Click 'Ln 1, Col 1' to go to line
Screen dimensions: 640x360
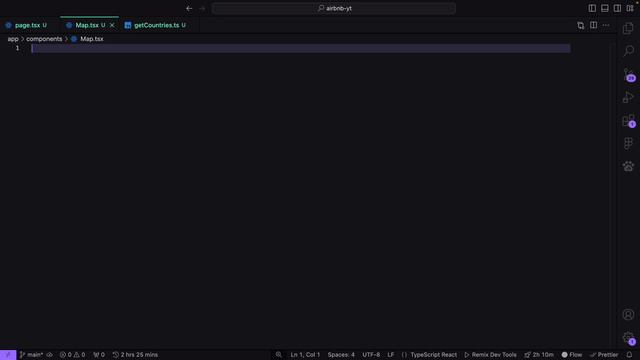[305, 355]
